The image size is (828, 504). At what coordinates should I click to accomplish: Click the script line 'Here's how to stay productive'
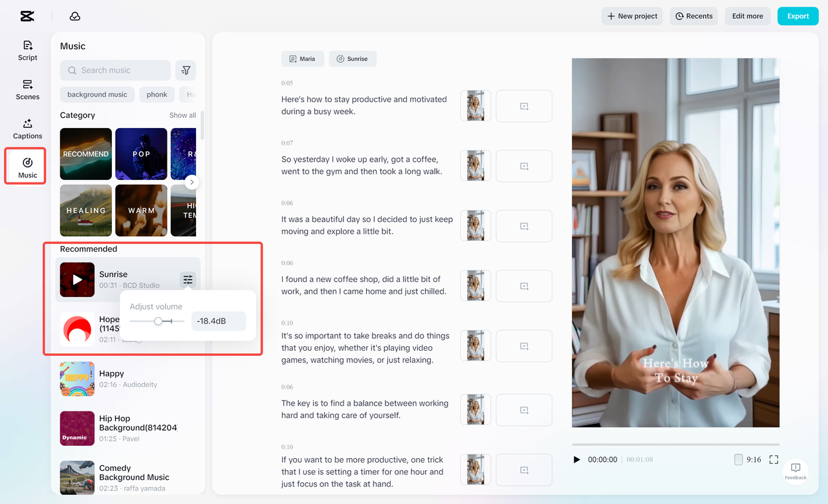(x=364, y=105)
